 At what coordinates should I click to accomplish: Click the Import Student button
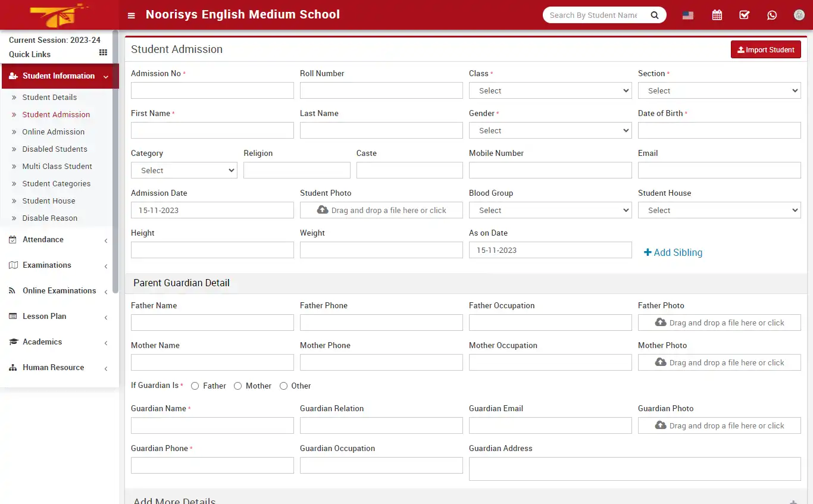766,49
